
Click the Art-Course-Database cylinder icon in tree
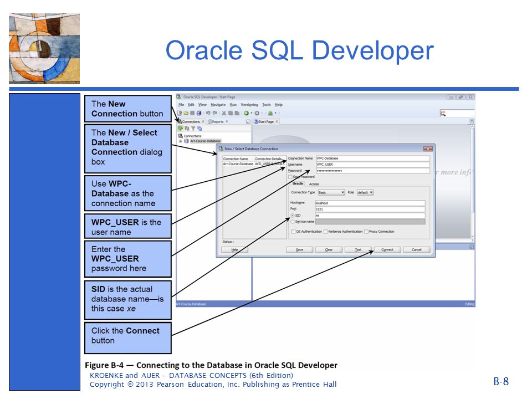pos(186,141)
